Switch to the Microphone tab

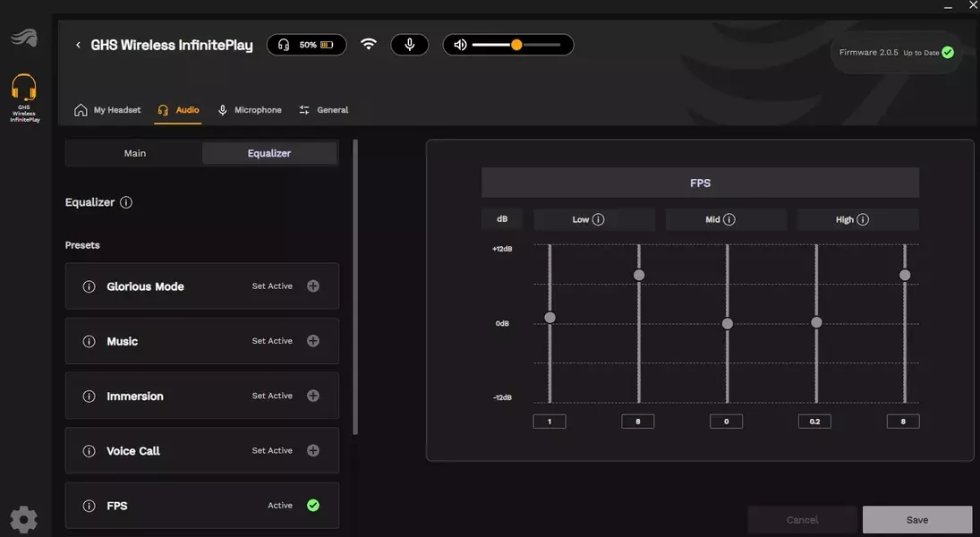point(250,110)
